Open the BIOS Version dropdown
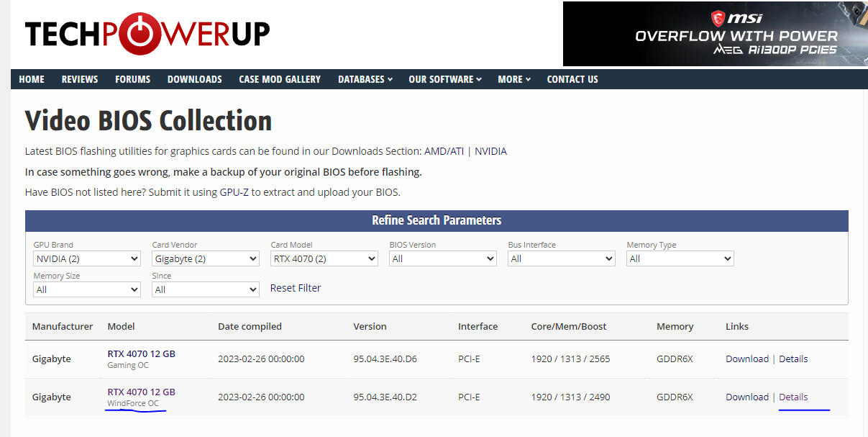 click(443, 258)
